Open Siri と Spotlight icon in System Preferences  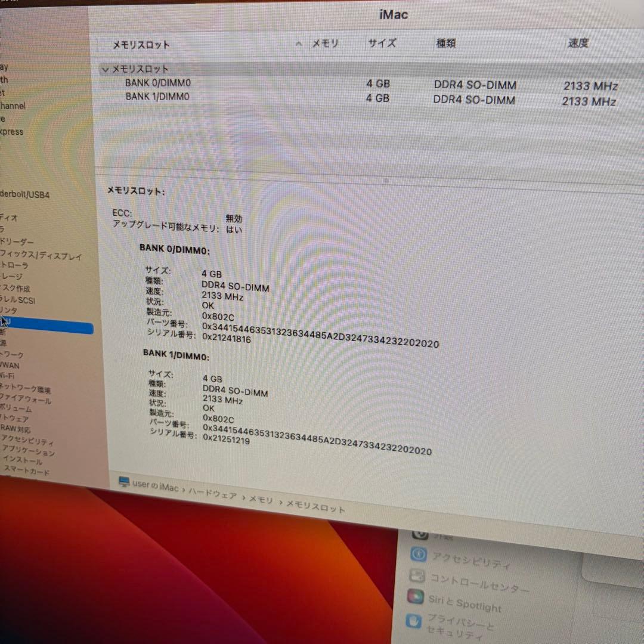[415, 596]
